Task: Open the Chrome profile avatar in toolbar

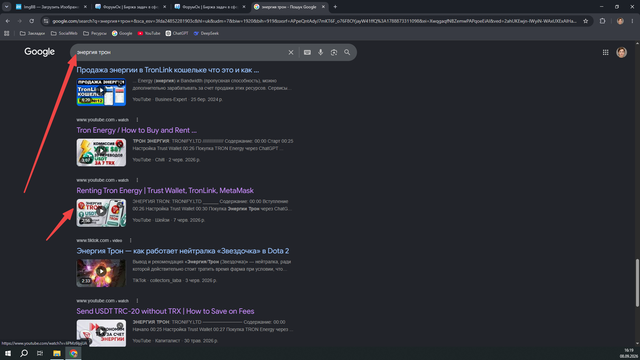Action: [x=620, y=21]
